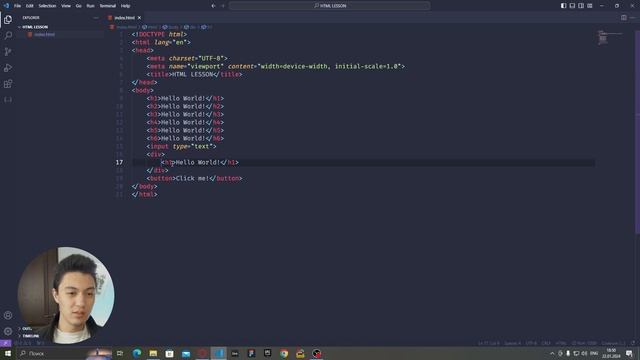
Task: Open Google Chrome from the taskbar
Action: point(284,353)
